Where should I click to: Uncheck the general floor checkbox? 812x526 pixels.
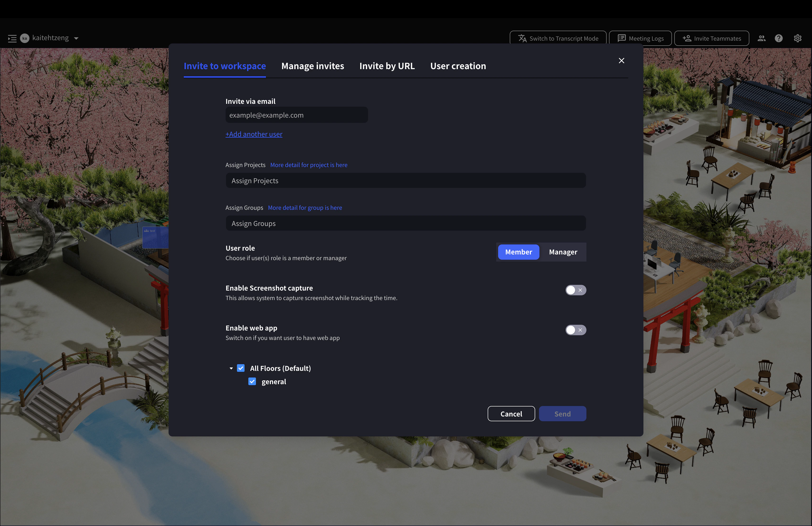252,381
